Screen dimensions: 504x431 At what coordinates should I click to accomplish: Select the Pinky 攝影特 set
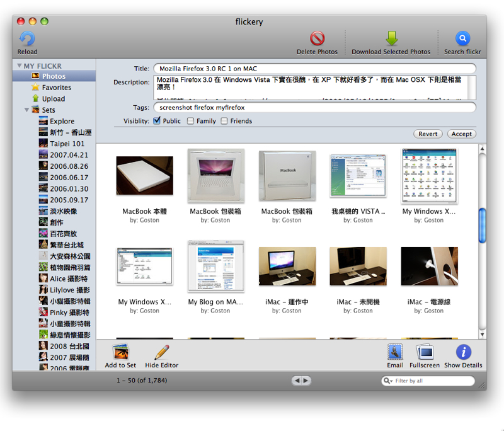coord(54,313)
